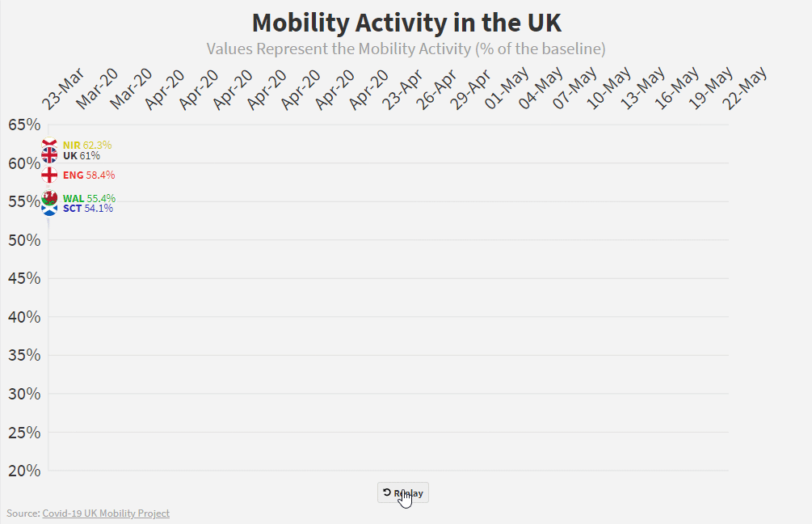The height and width of the screenshot is (524, 812).
Task: Click the Replay button's circular arrow icon
Action: tap(387, 492)
